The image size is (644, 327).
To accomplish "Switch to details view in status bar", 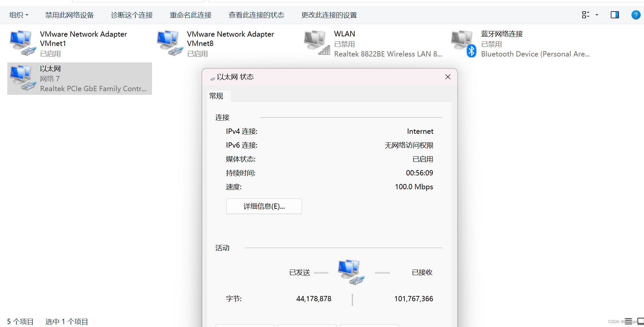I will click(628, 321).
